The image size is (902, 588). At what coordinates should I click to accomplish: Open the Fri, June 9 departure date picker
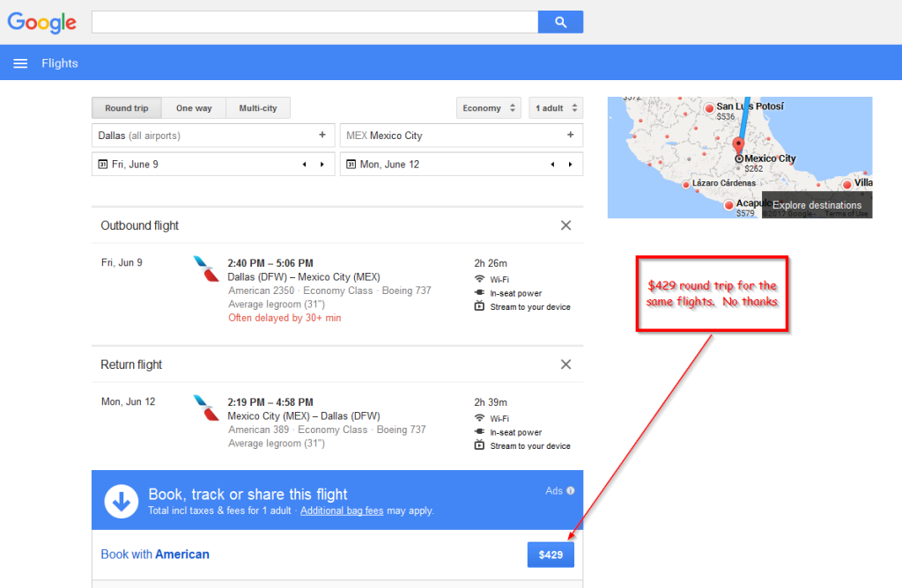click(x=213, y=165)
